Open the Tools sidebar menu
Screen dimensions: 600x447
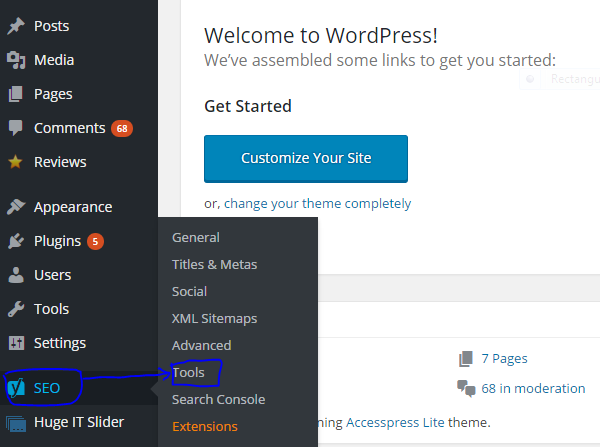pos(51,309)
